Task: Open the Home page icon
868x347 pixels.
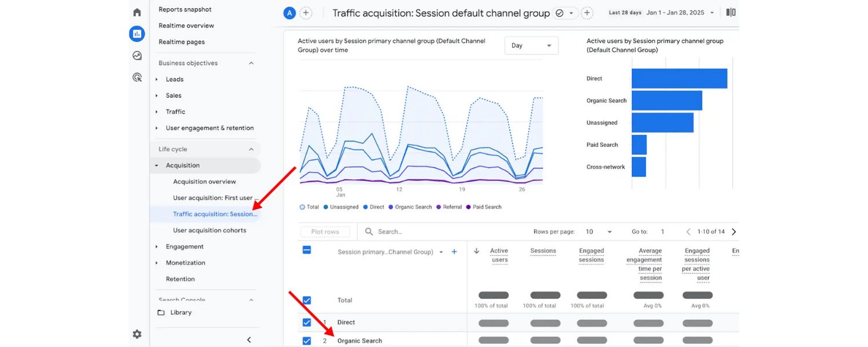Action: (x=137, y=12)
